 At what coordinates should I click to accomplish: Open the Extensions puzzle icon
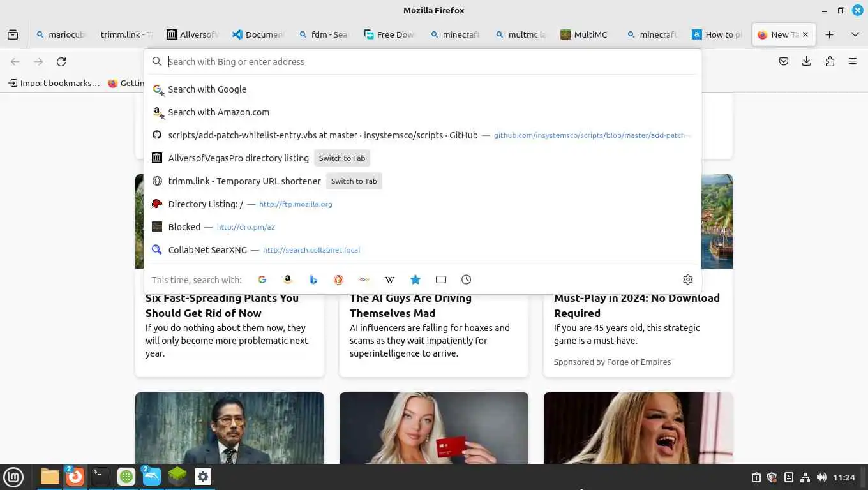(x=830, y=62)
